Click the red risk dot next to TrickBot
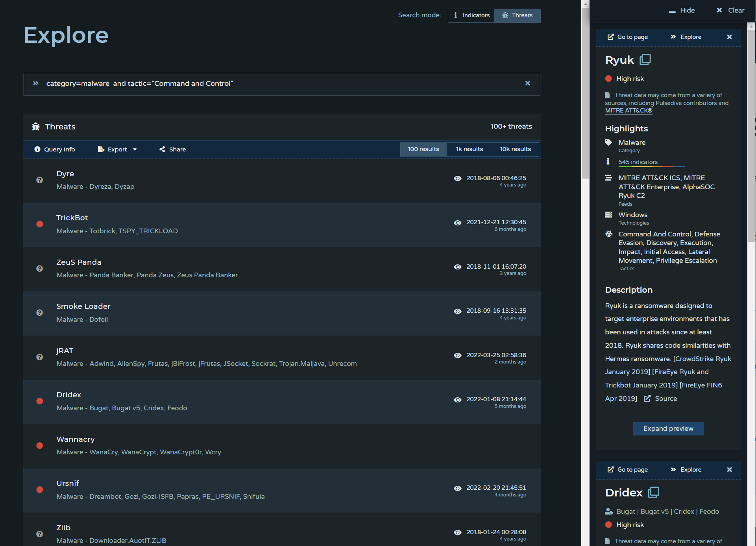The height and width of the screenshot is (546, 756). click(x=39, y=224)
